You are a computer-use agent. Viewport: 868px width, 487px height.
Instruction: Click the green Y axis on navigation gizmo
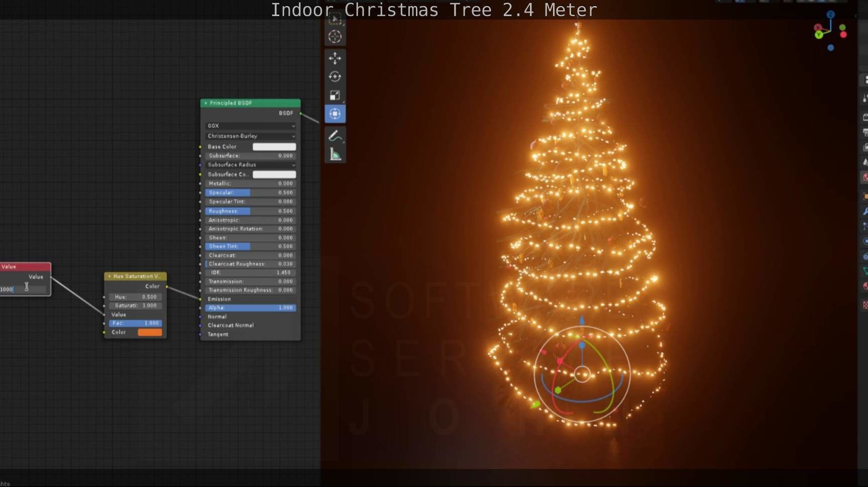pyautogui.click(x=819, y=35)
